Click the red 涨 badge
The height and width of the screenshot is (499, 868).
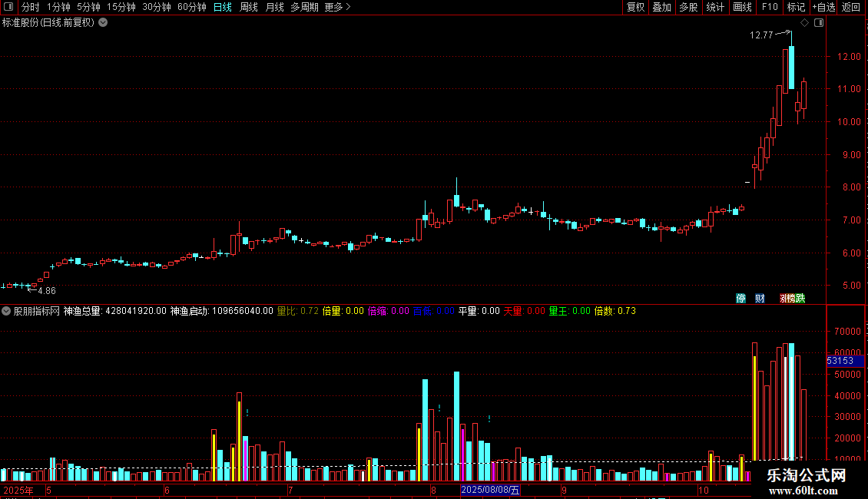click(782, 298)
